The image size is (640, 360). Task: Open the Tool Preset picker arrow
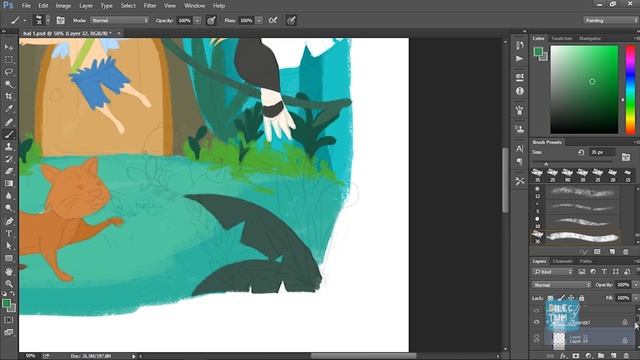pos(24,20)
